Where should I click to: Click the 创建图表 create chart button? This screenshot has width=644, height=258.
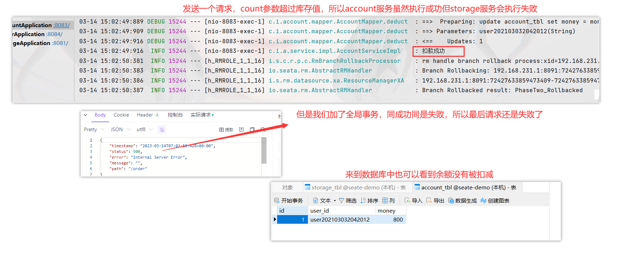point(495,200)
